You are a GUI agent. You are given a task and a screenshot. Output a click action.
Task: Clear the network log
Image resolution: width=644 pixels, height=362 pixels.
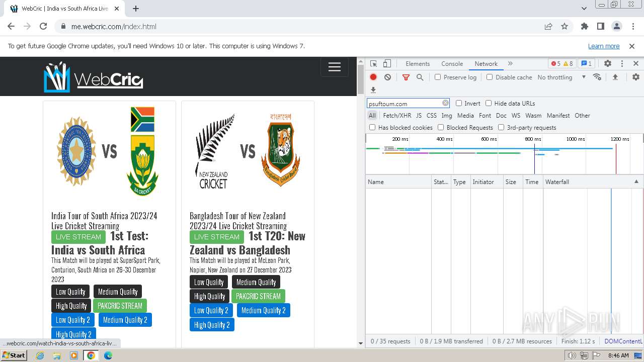(387, 77)
